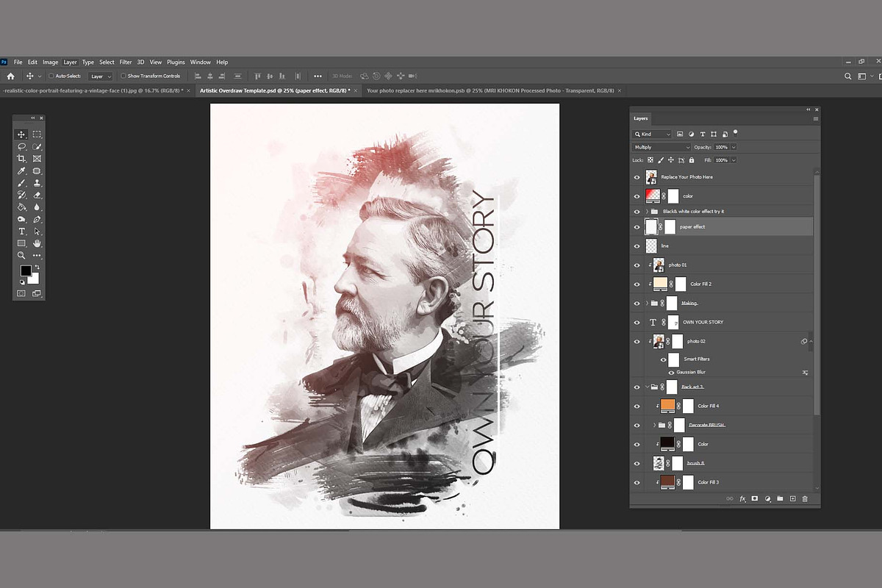This screenshot has height=588, width=882.
Task: Select the Clone Stamp tool
Action: (x=37, y=183)
